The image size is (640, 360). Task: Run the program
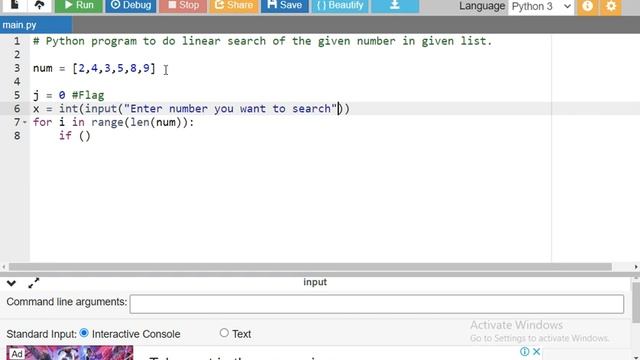point(78,5)
